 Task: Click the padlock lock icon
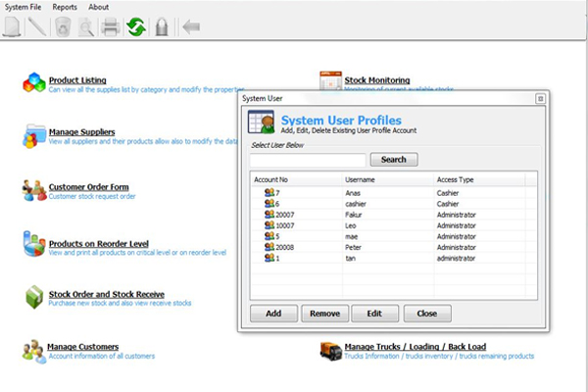162,26
